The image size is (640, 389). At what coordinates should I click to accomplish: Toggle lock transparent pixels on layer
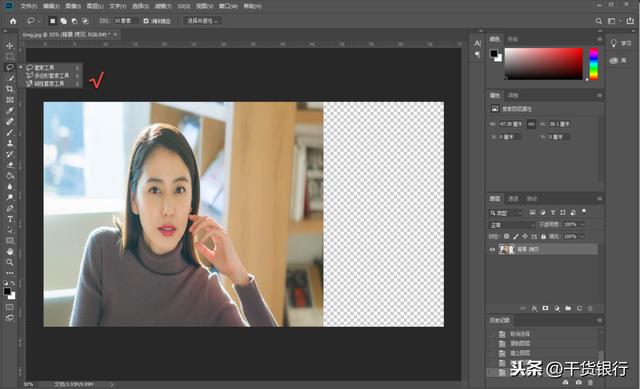tap(507, 236)
